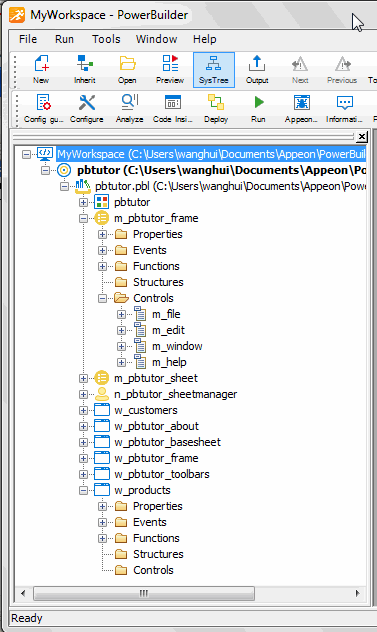Expand Properties under w_products
Viewport: 377px width, 632px height.
click(x=102, y=506)
